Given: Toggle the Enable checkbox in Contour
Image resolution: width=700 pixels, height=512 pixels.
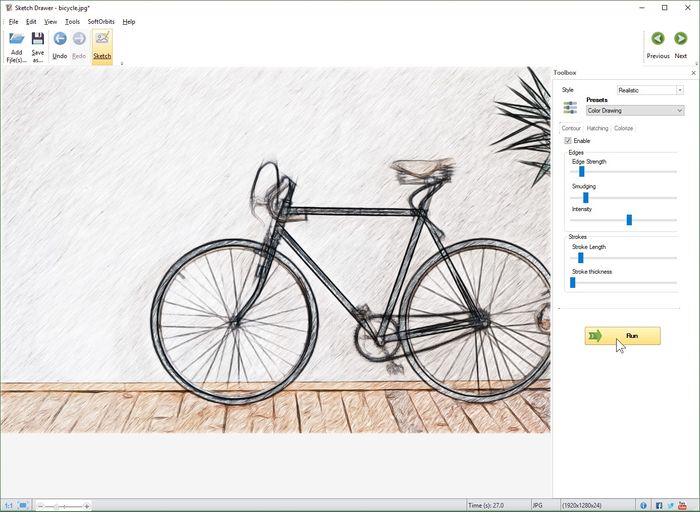Looking at the screenshot, I should (x=568, y=141).
